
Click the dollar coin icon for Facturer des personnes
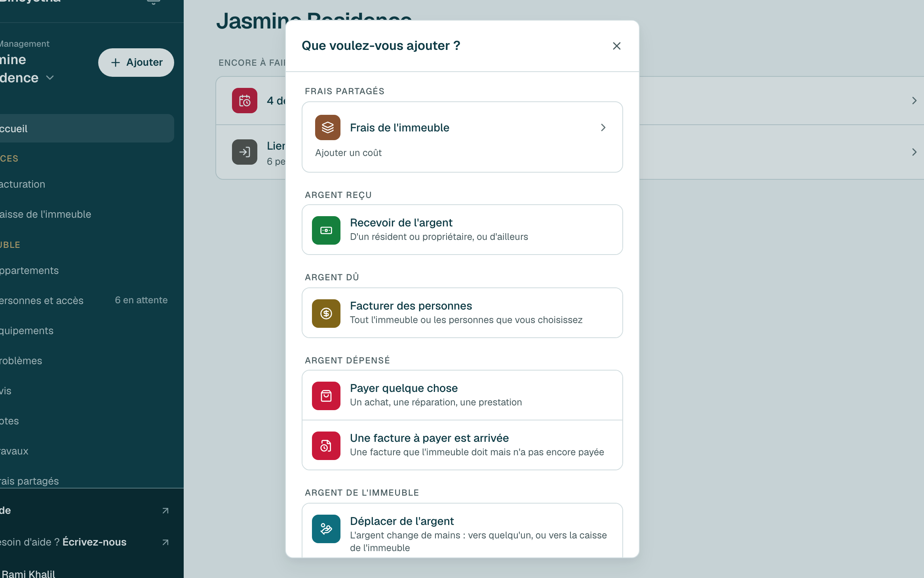pos(326,314)
